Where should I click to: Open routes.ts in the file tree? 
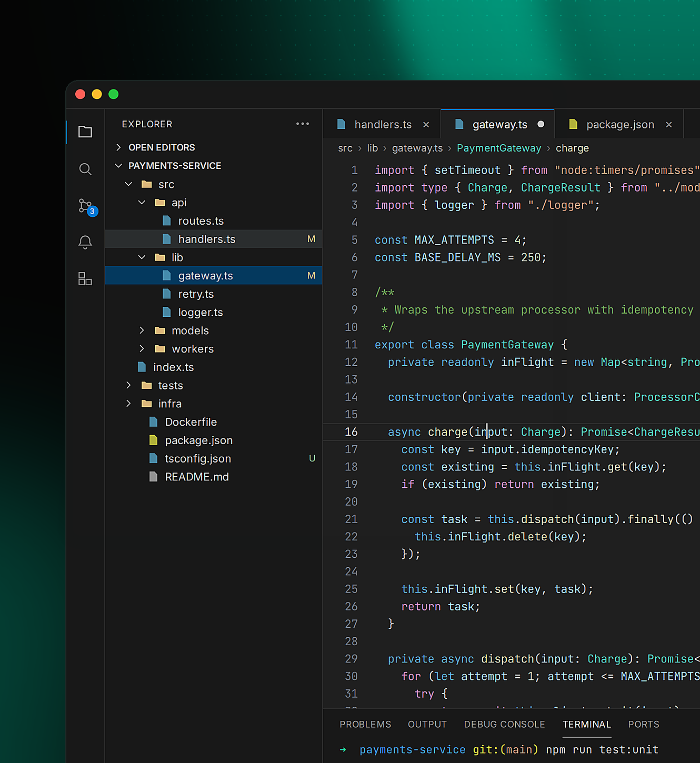214,220
